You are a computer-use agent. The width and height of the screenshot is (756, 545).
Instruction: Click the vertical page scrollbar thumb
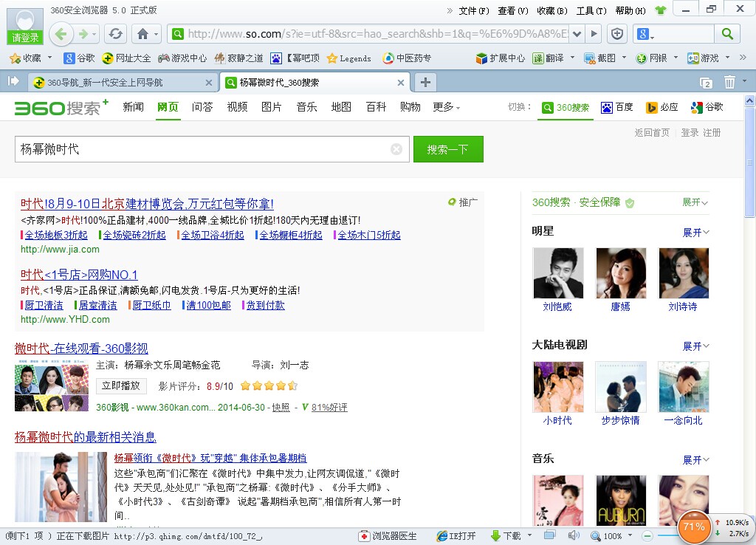[750, 162]
